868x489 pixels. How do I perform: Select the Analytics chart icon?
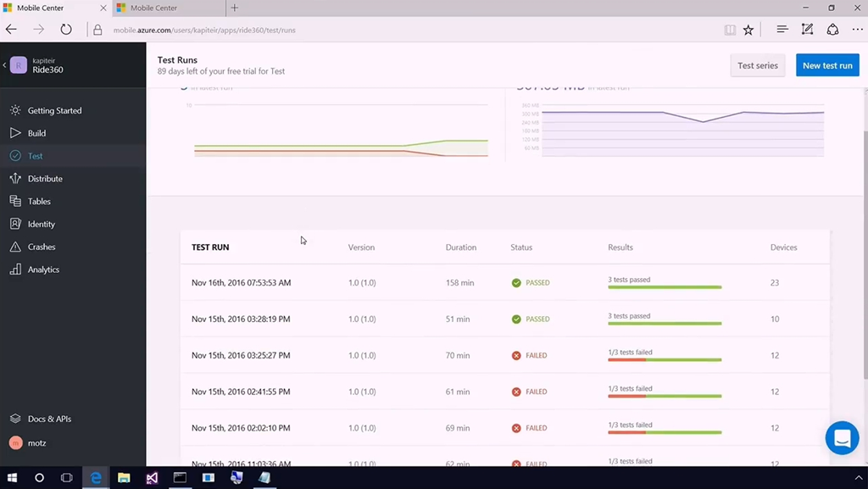tap(15, 270)
